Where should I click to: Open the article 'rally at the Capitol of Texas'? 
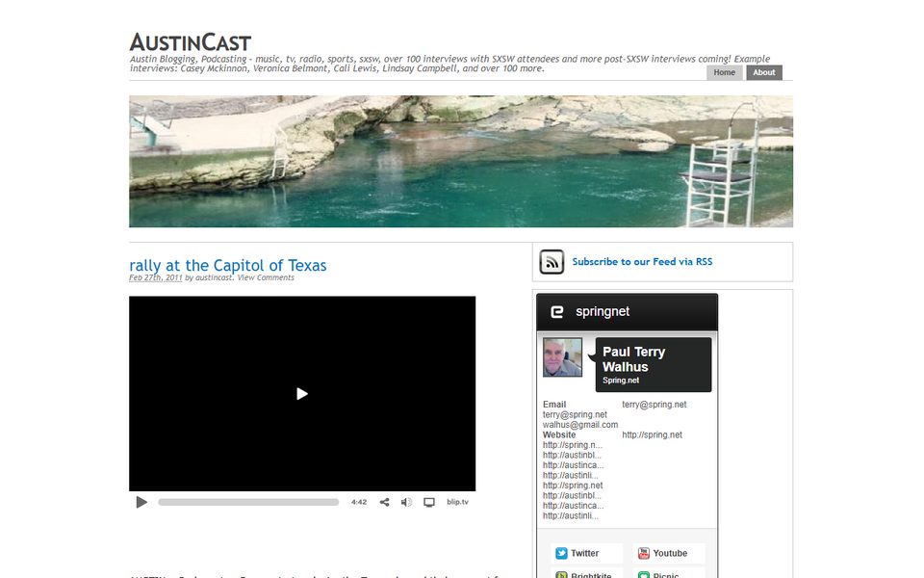[227, 266]
